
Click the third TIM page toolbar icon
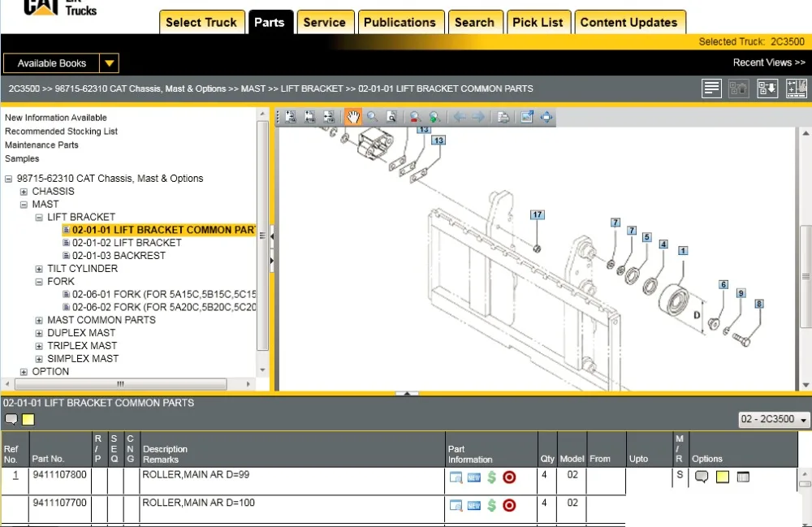pos(329,117)
